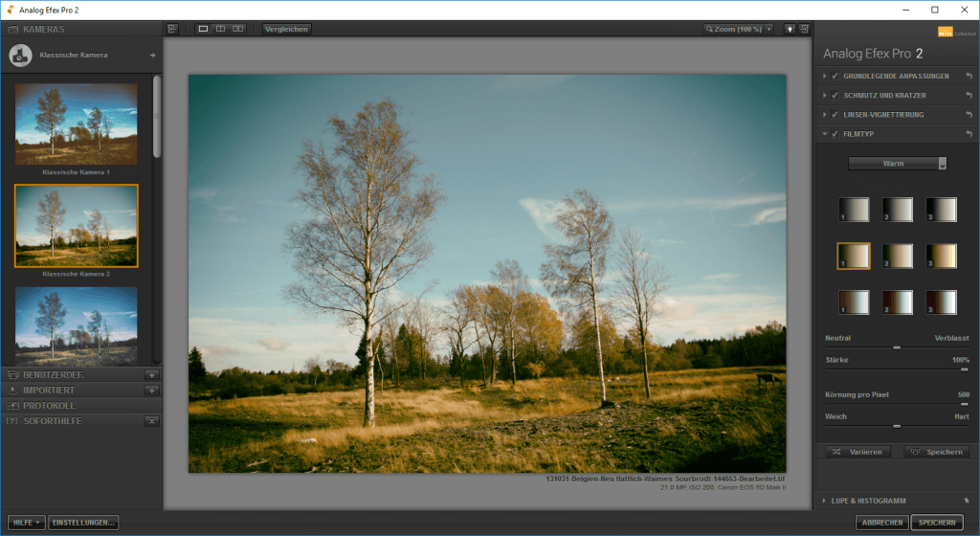Expand Lupe & Histogramm panel
980x536 pixels.
pyautogui.click(x=825, y=501)
